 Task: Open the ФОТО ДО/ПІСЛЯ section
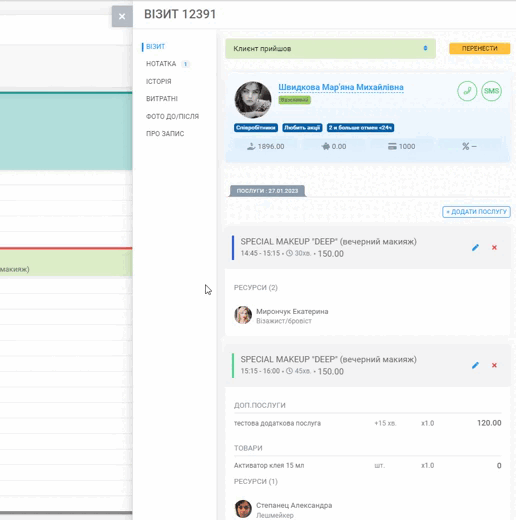[172, 116]
